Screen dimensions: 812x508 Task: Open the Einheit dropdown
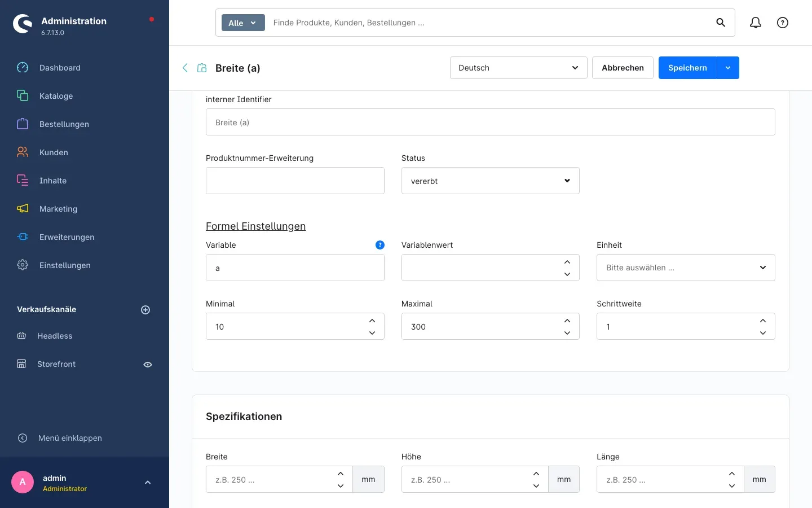tap(686, 268)
